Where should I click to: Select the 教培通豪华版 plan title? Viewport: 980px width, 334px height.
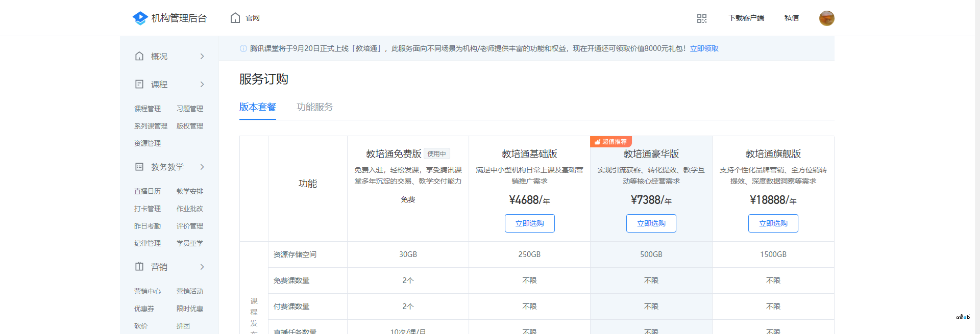[x=651, y=153]
